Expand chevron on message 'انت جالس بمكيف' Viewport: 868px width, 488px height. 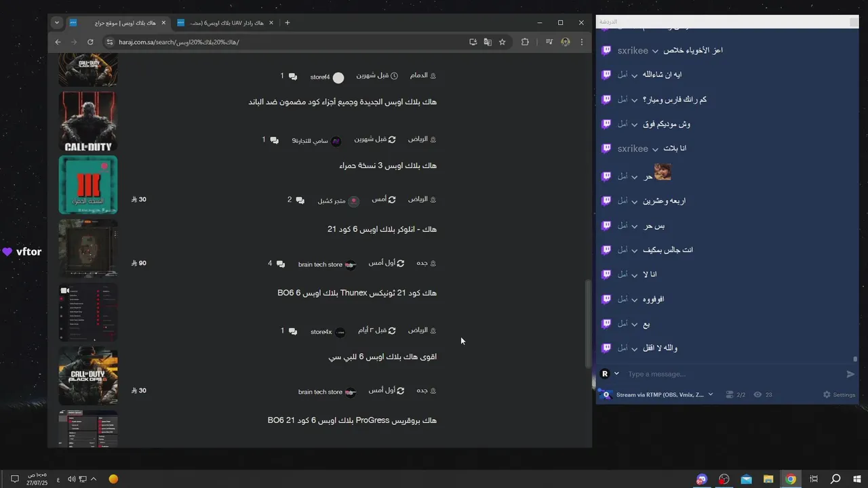(x=635, y=251)
